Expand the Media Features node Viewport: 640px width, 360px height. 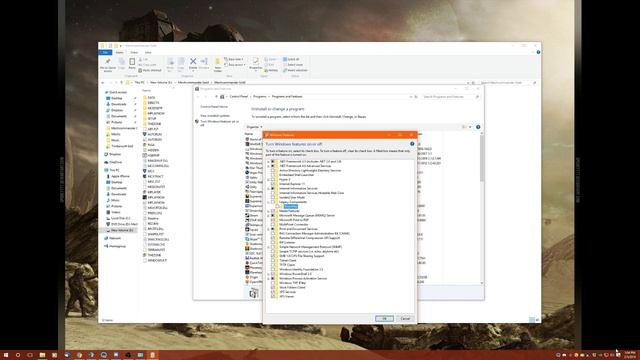click(x=268, y=211)
